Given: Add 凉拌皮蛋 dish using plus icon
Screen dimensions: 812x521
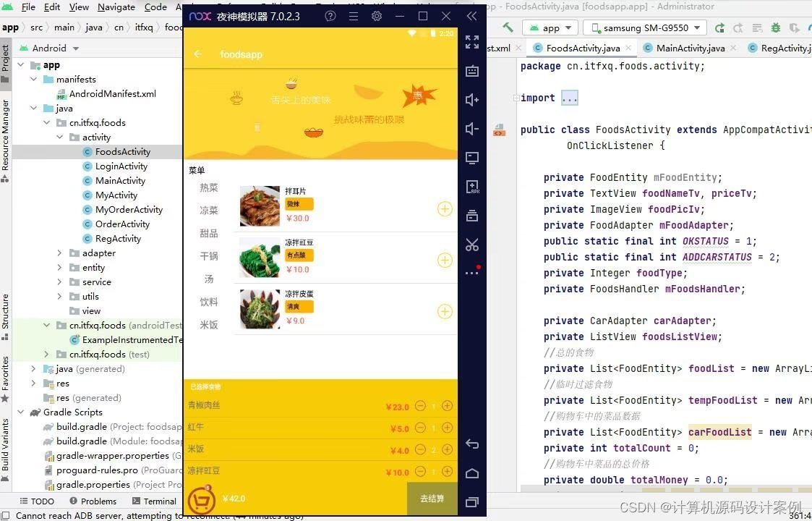Looking at the screenshot, I should tap(445, 312).
